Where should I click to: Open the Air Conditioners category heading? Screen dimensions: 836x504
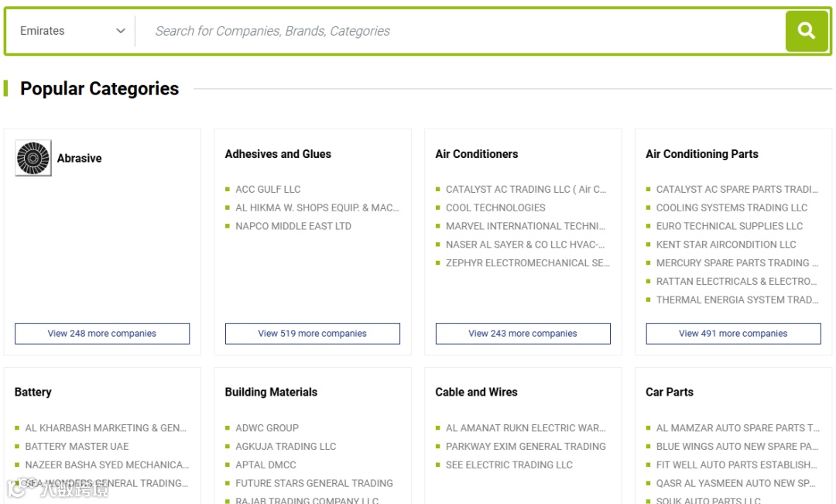click(477, 154)
